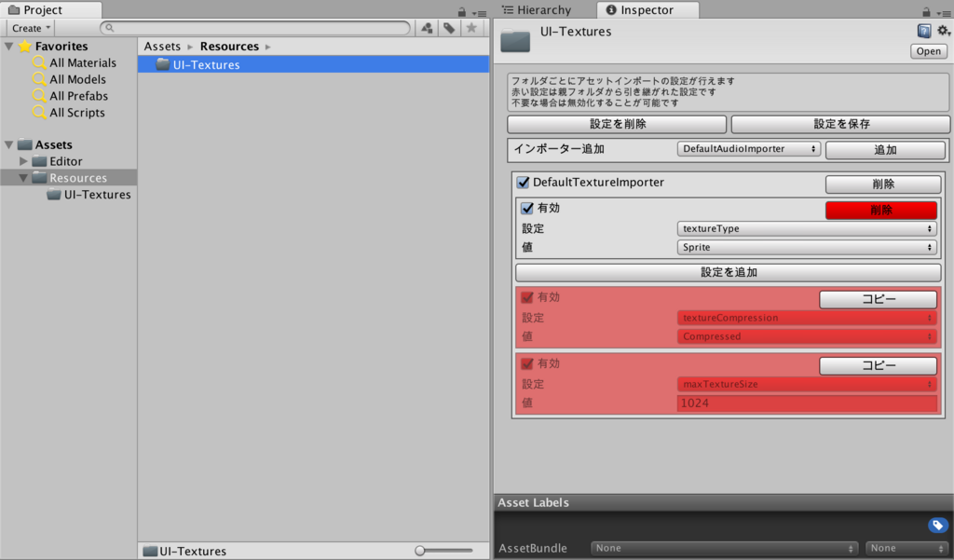
Task: Open the textureCompression dropdown
Action: [x=807, y=318]
